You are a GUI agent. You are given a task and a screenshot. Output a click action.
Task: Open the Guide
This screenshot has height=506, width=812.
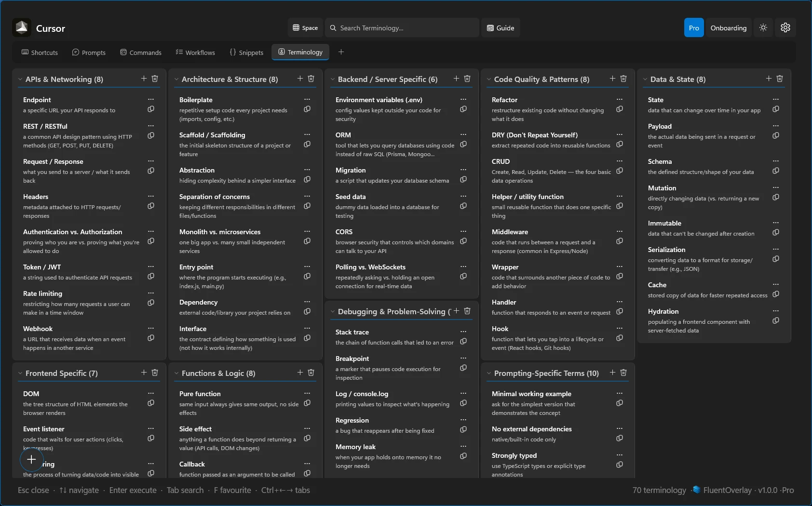pos(501,27)
